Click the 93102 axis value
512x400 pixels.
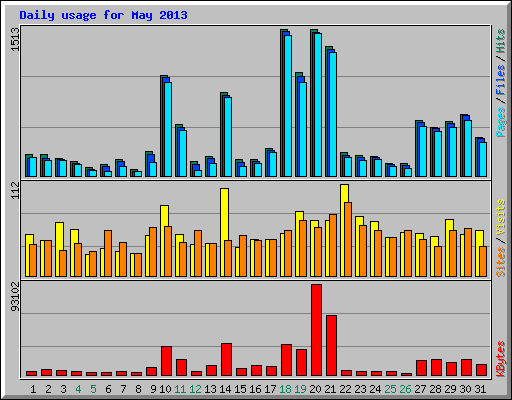click(x=15, y=297)
